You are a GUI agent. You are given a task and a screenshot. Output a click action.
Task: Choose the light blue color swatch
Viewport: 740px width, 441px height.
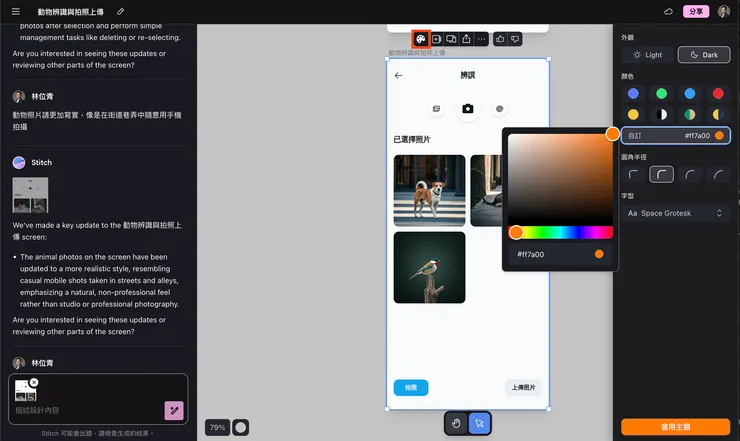(690, 93)
